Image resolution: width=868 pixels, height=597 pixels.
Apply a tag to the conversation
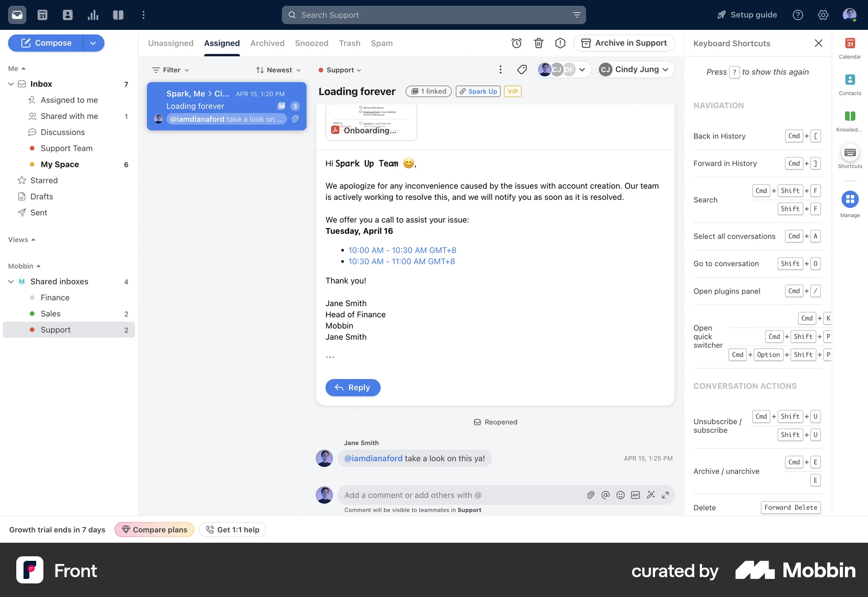pos(522,70)
